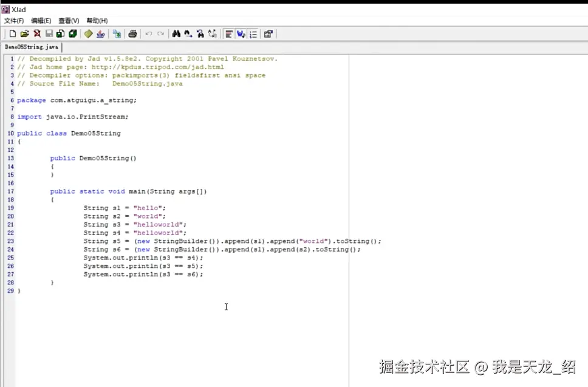Click the String s1 = "hello" line

tap(125, 208)
